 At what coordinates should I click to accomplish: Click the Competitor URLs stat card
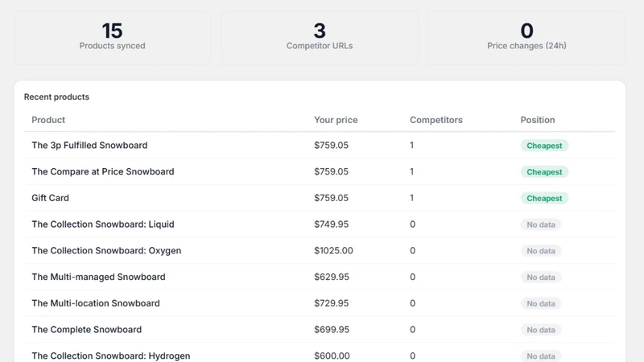tap(320, 38)
